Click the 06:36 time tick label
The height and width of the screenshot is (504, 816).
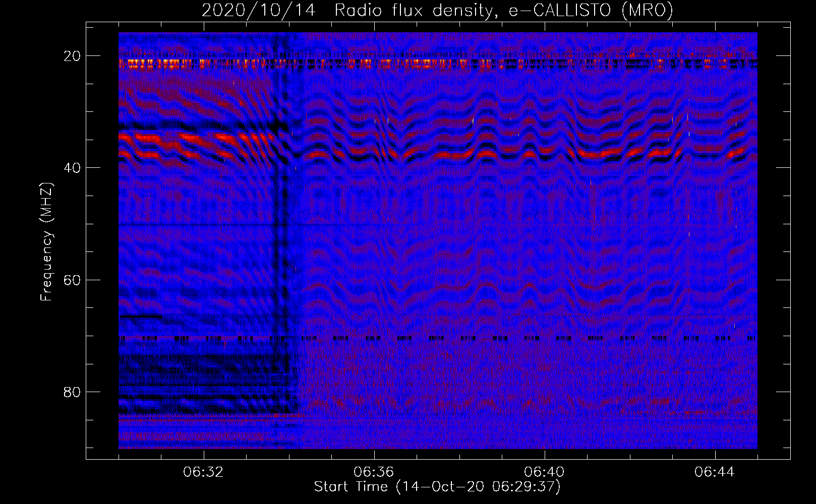point(374,472)
